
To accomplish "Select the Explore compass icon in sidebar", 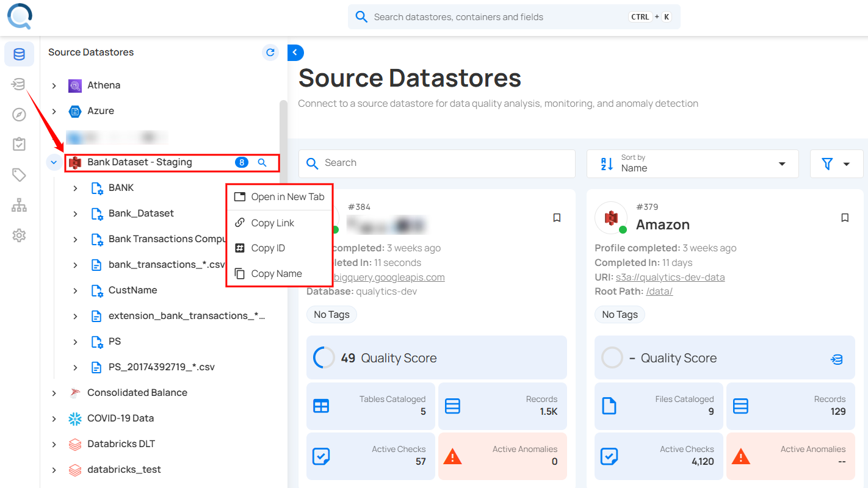I will pos(19,114).
